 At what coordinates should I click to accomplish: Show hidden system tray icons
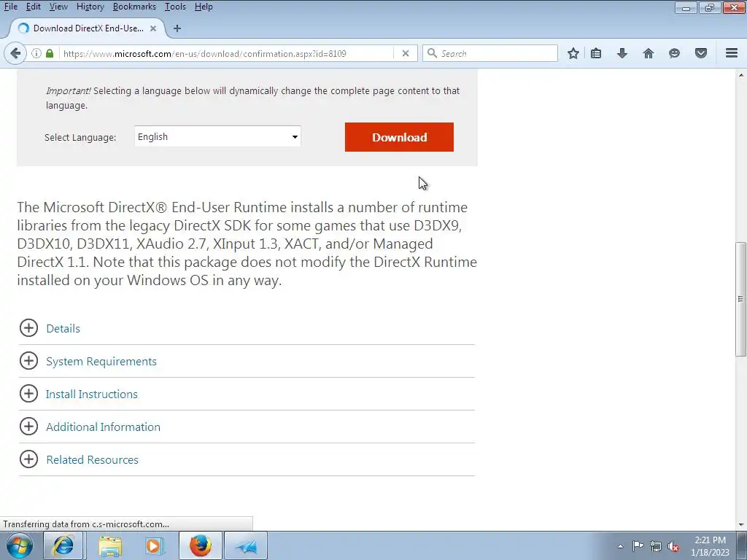[620, 546]
